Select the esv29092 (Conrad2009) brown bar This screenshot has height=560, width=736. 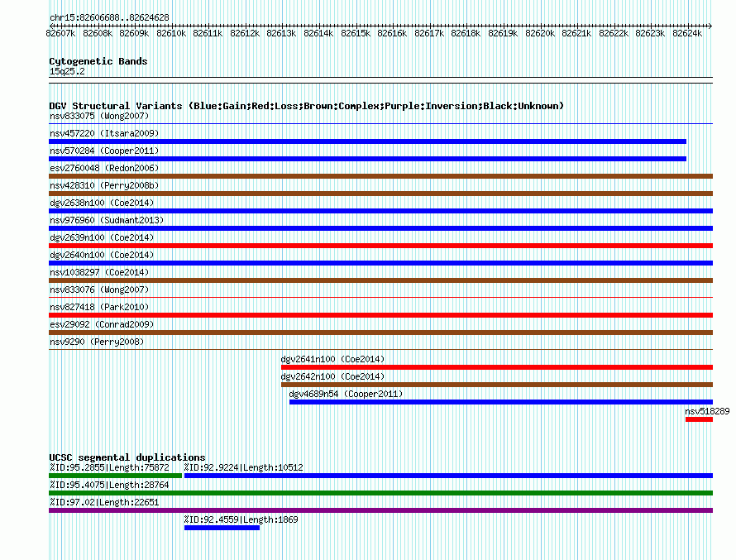380,333
